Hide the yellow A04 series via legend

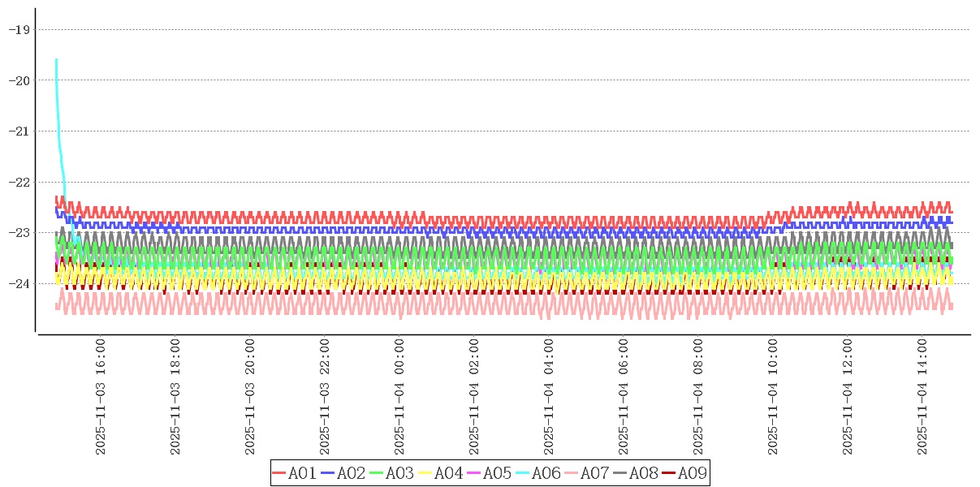click(x=440, y=473)
